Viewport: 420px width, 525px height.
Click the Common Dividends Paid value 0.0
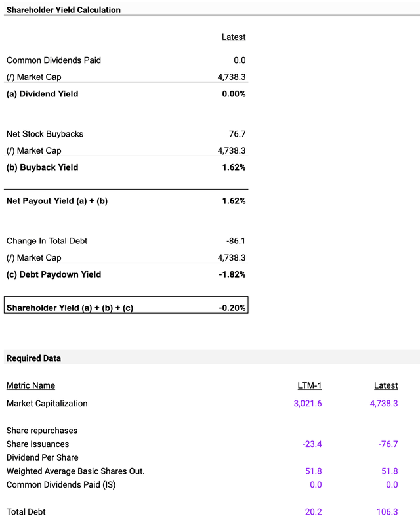[239, 60]
